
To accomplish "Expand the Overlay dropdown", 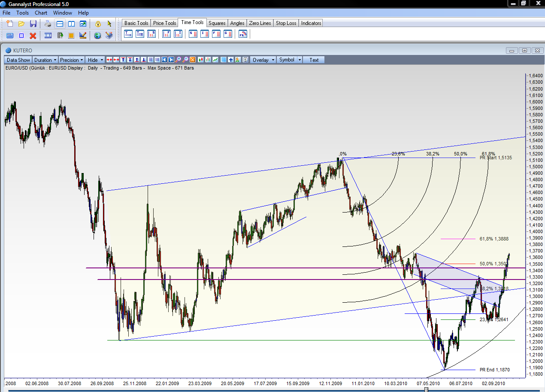I will click(263, 60).
